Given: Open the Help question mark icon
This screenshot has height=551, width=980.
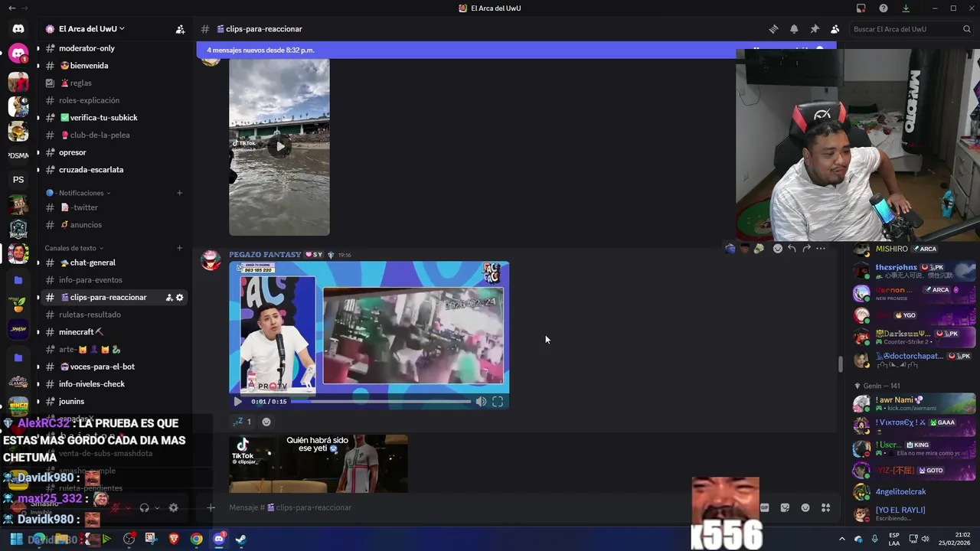Looking at the screenshot, I should 884,8.
